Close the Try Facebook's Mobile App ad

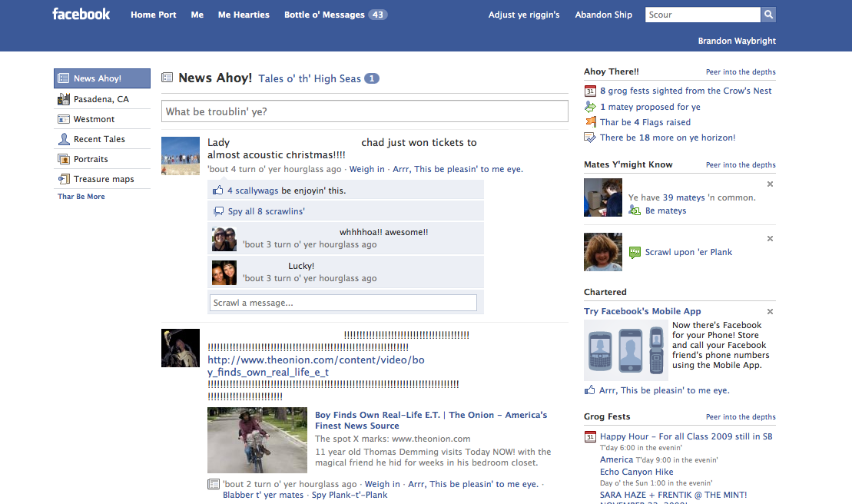[x=770, y=312]
